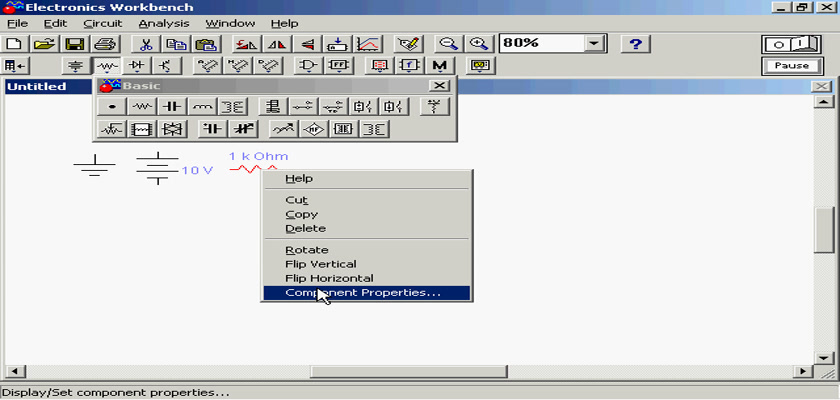Click the 80% zoom field
This screenshot has height=400, width=840.
[x=541, y=43]
